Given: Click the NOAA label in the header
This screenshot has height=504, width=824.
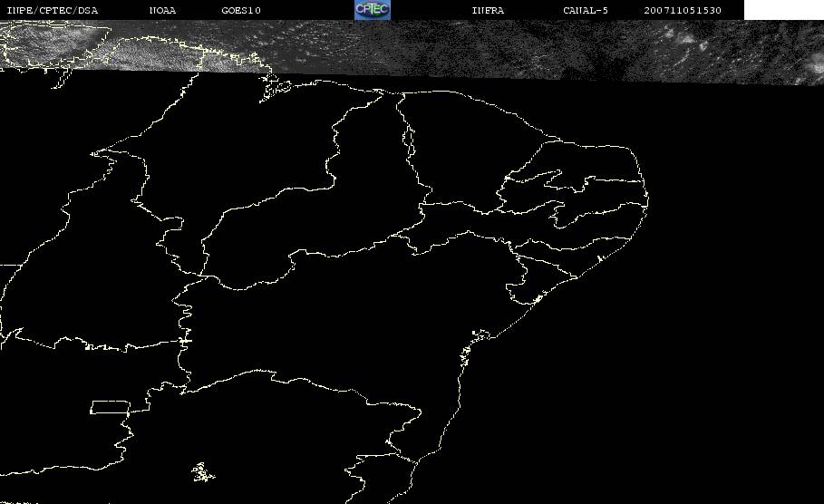Looking at the screenshot, I should click(x=162, y=11).
